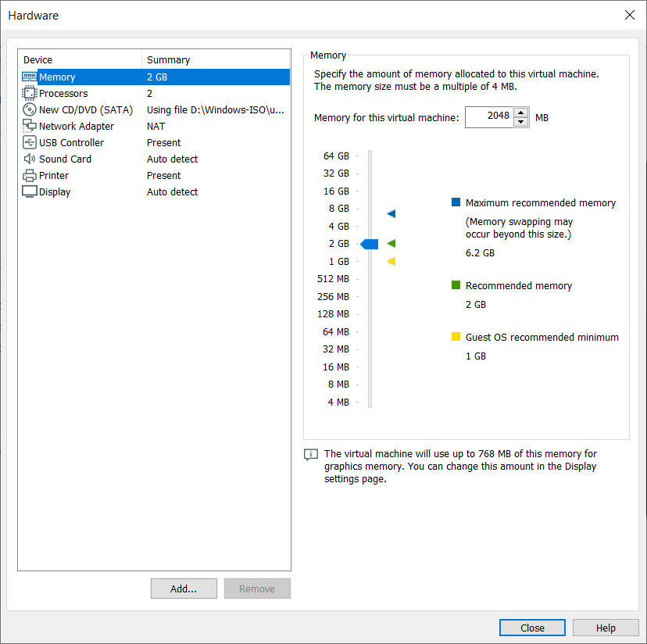Select the Network Adapter icon
The height and width of the screenshot is (644, 647).
[x=29, y=127]
